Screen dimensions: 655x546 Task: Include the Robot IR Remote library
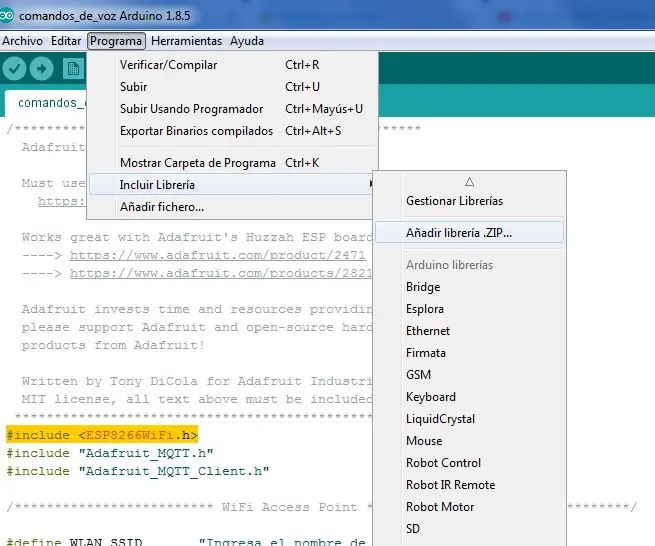[470, 485]
